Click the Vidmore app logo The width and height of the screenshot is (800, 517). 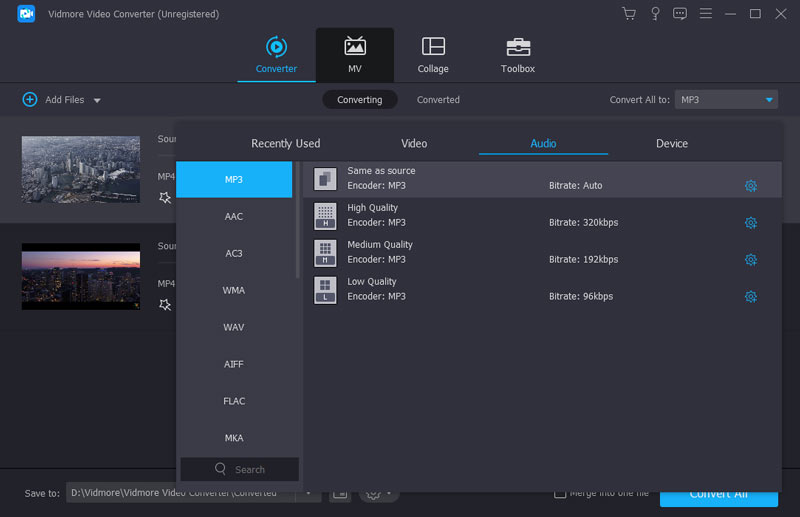[26, 14]
